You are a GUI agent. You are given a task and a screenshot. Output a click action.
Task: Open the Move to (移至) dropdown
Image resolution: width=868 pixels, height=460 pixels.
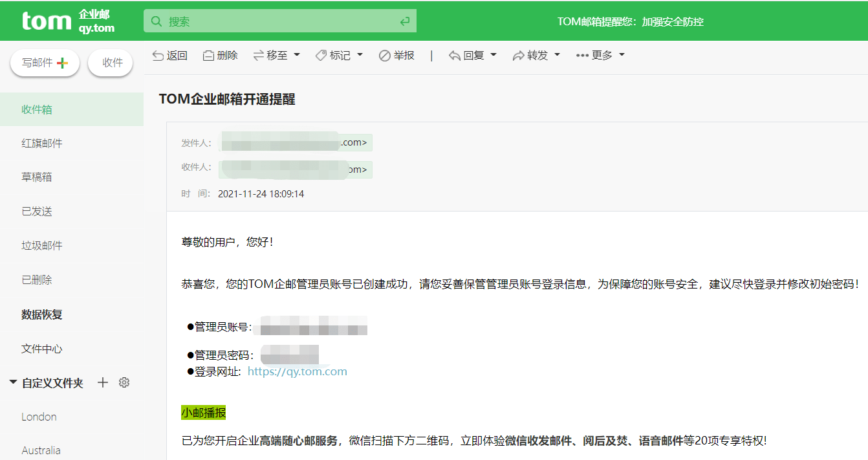tap(277, 55)
